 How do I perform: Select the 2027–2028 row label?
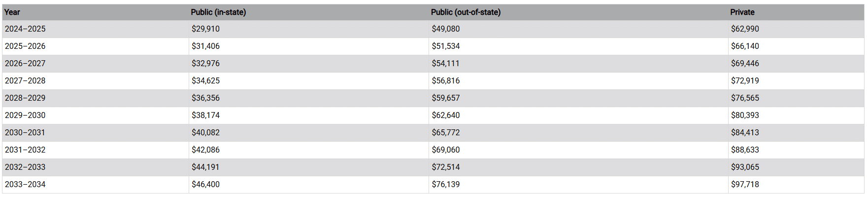[x=96, y=81]
